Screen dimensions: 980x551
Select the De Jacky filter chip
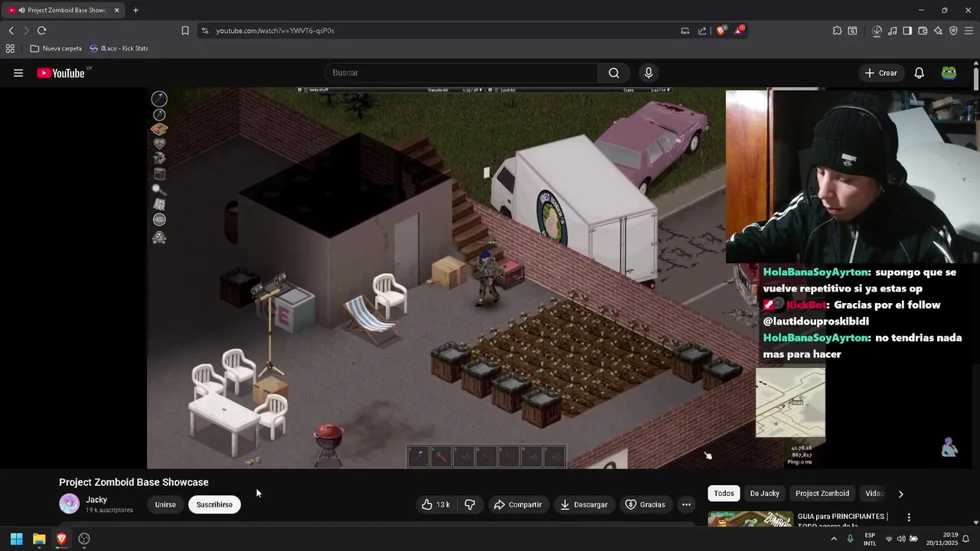point(765,494)
